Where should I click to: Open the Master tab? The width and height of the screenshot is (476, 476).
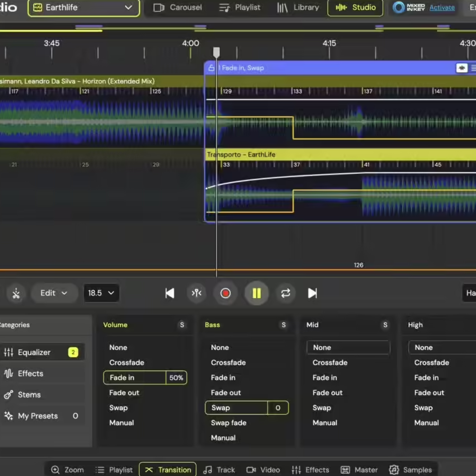359,470
